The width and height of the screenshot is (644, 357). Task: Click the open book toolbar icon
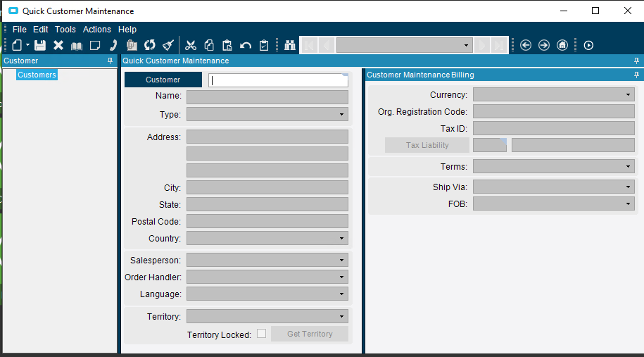point(77,46)
